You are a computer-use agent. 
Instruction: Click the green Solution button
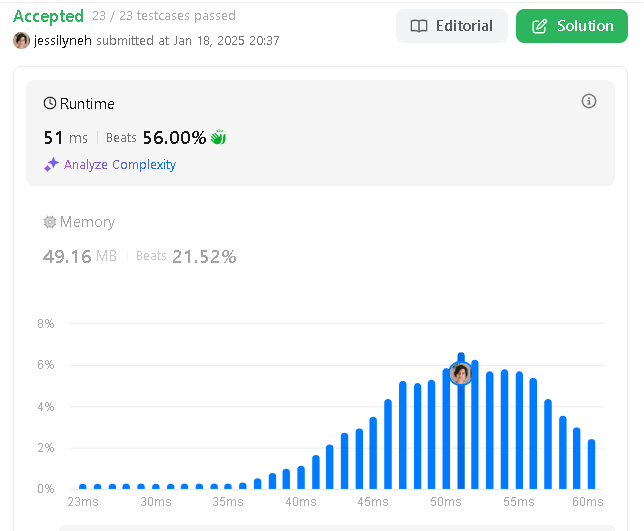pyautogui.click(x=572, y=26)
